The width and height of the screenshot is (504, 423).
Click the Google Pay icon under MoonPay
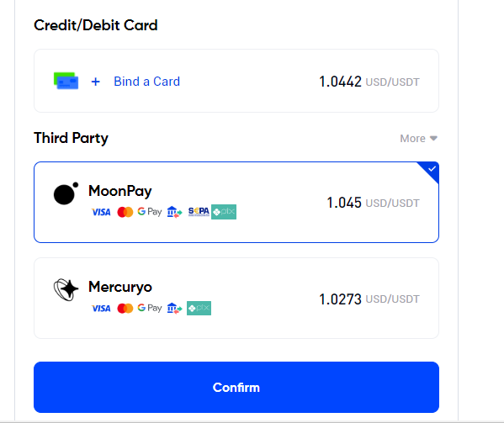150,212
